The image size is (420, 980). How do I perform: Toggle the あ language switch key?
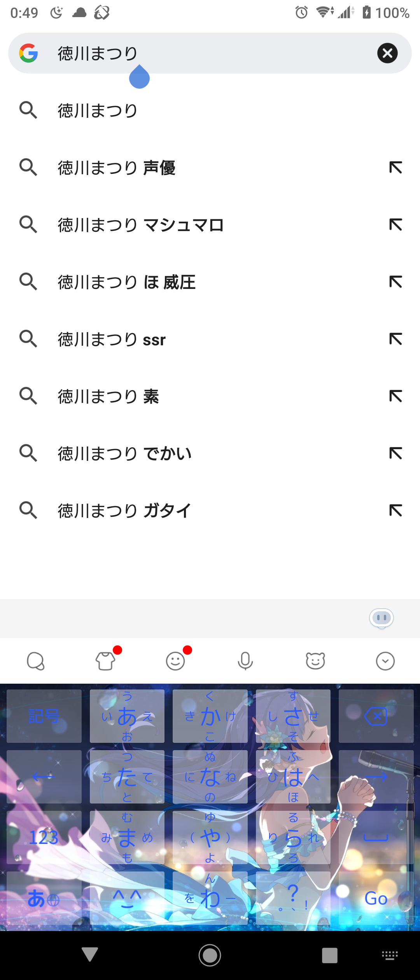coord(44,898)
